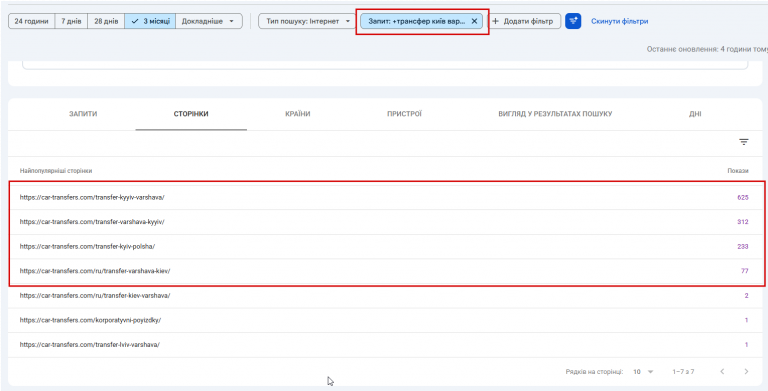Switch to the ДНІ tab

pyautogui.click(x=695, y=114)
